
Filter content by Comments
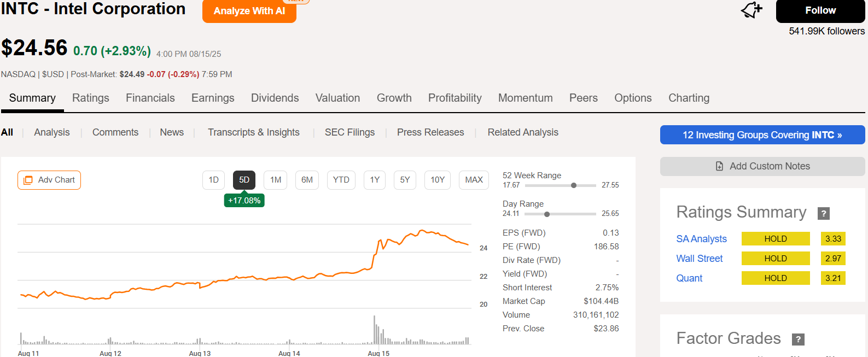(115, 132)
